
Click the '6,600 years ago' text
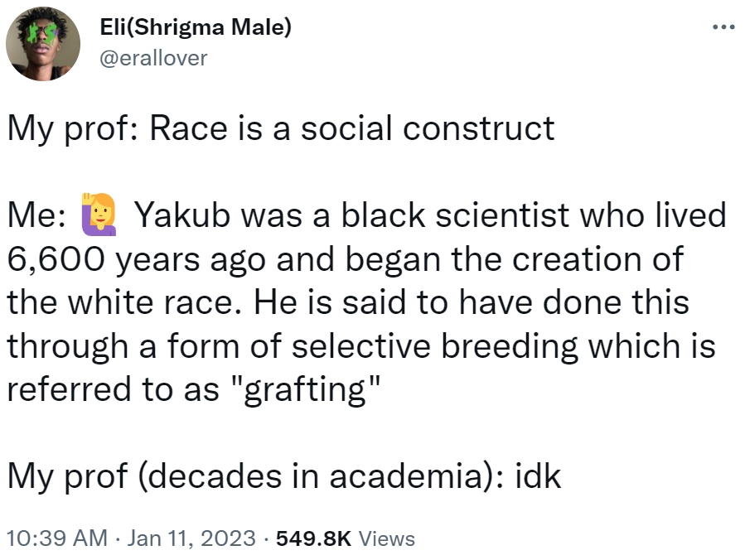tap(137, 260)
